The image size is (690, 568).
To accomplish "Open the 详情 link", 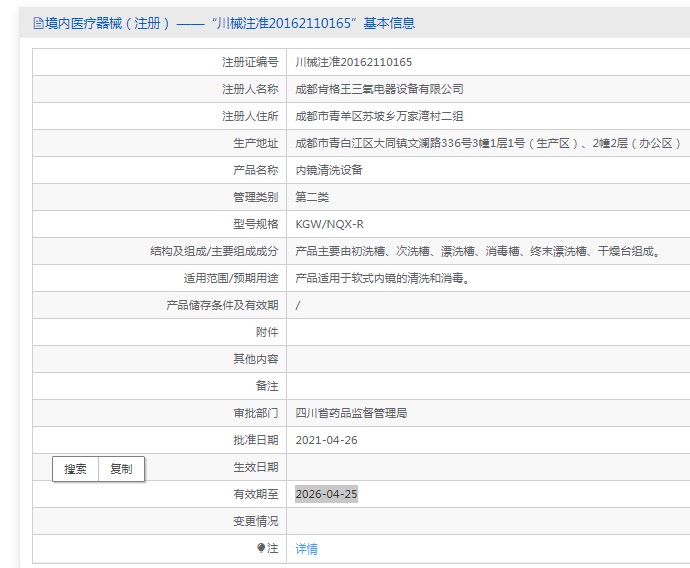I will click(306, 549).
